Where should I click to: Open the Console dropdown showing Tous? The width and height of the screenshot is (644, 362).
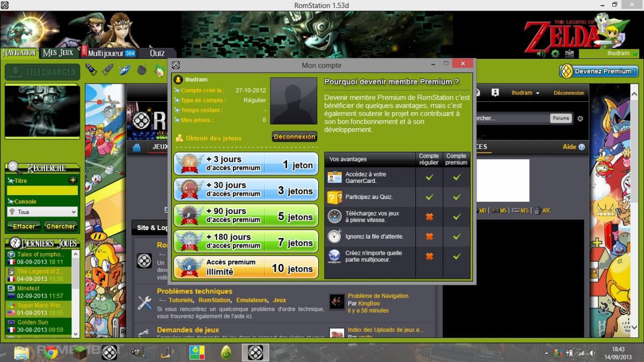[x=42, y=212]
